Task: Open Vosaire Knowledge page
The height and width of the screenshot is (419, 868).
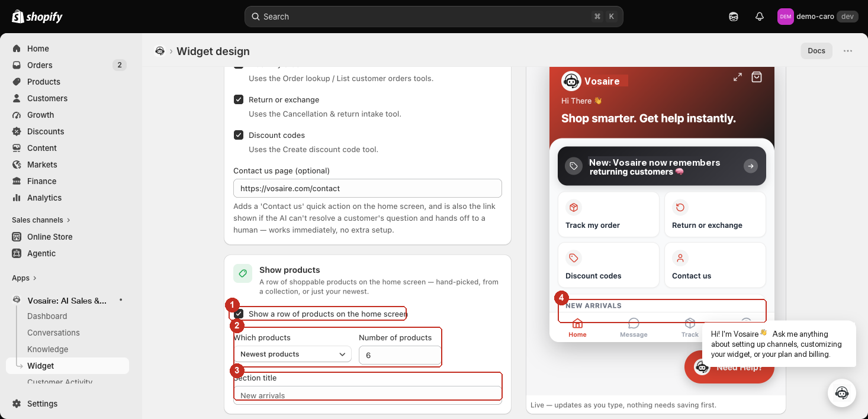Action: click(x=48, y=349)
